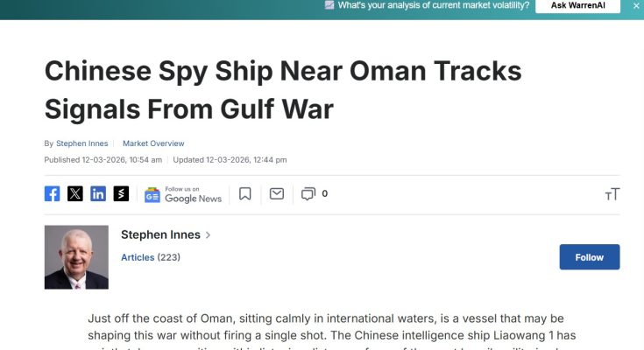The width and height of the screenshot is (644, 350).
Task: View the author's Articles (223) link
Action: 150,257
